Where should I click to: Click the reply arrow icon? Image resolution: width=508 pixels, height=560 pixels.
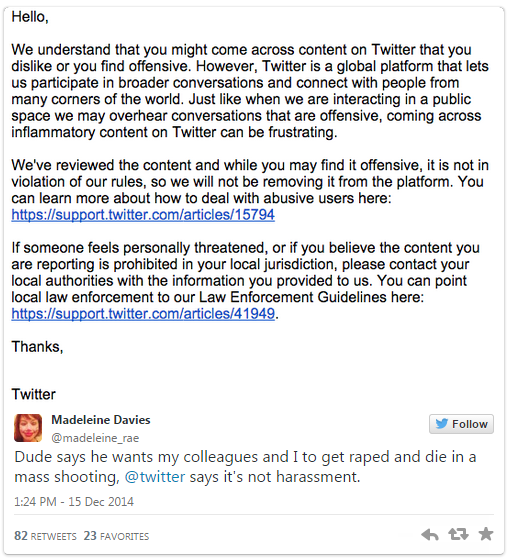pyautogui.click(x=430, y=535)
